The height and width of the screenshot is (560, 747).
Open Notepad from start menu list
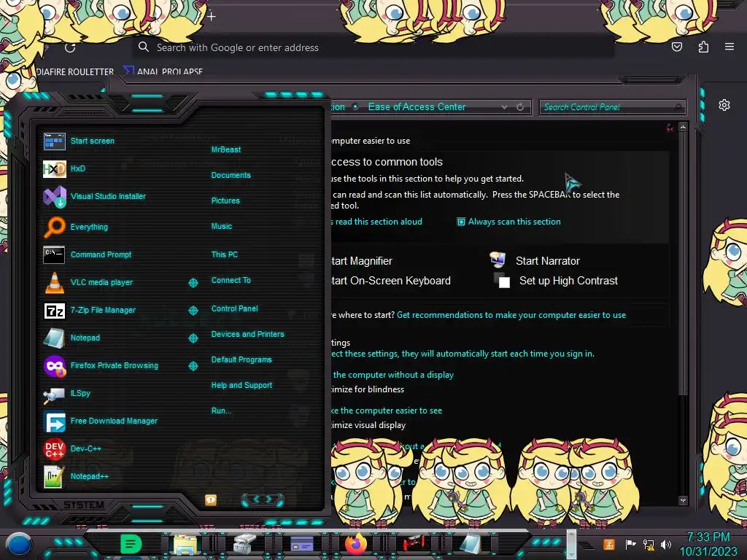(x=71, y=338)
